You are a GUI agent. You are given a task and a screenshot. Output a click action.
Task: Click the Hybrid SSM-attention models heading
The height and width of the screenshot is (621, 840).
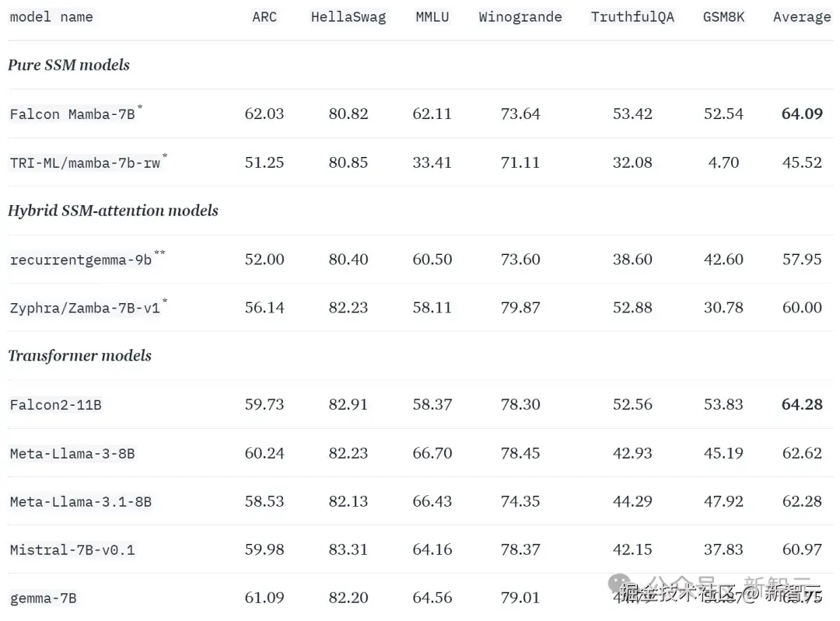[113, 211]
